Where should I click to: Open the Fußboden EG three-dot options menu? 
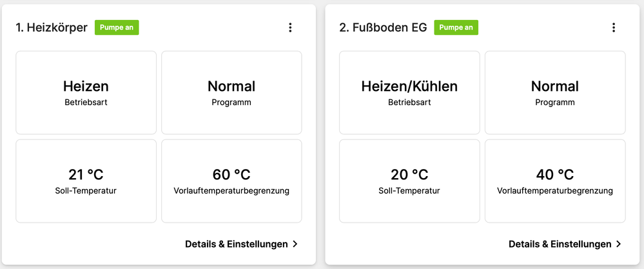tap(614, 27)
